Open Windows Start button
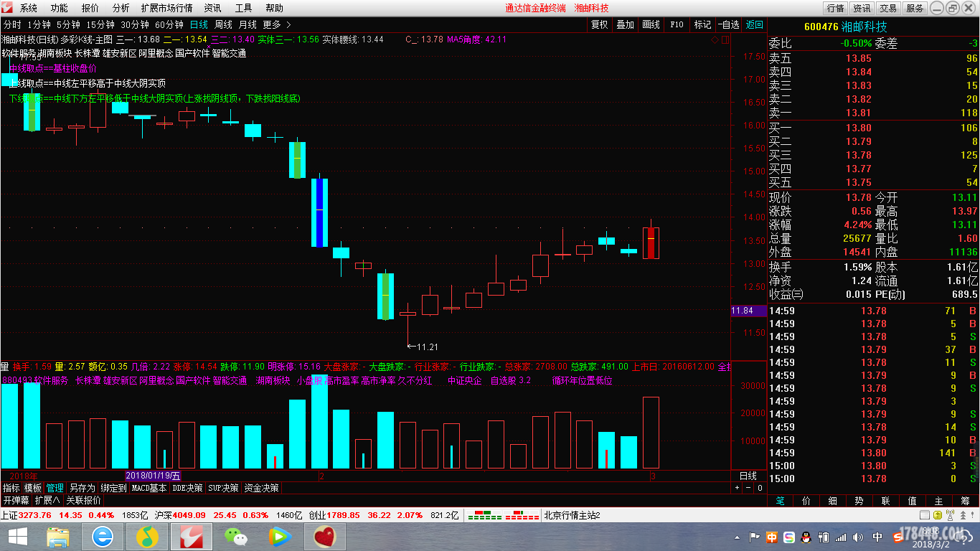 click(x=18, y=536)
